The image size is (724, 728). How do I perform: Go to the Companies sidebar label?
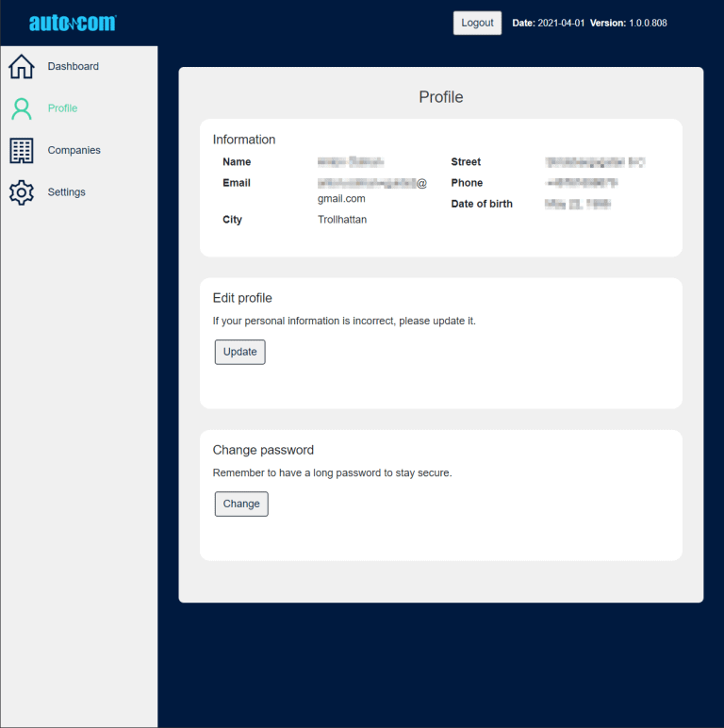(x=74, y=150)
